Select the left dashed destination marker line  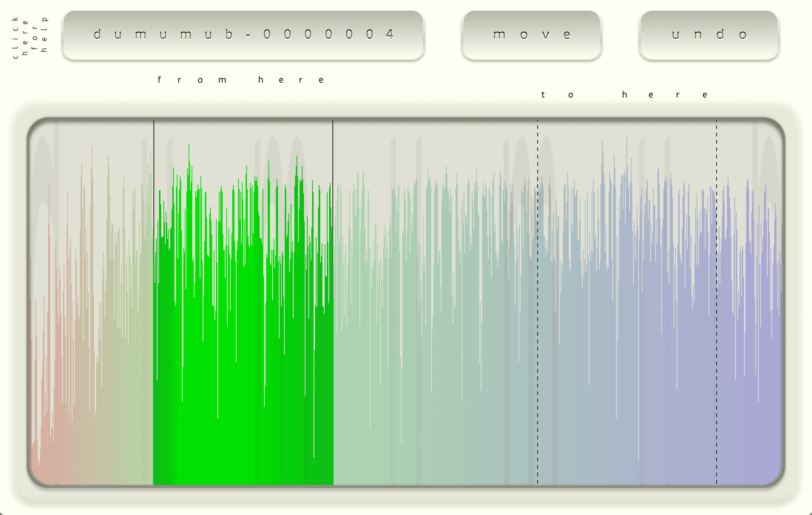(x=538, y=302)
